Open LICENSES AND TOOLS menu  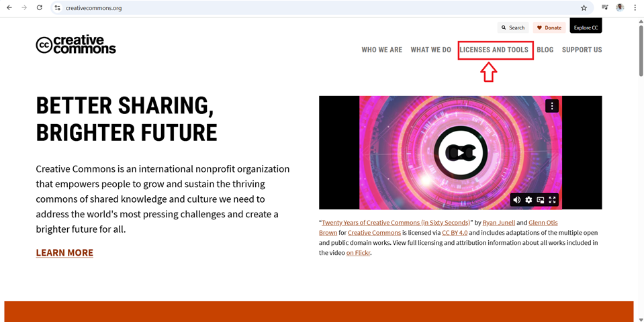pyautogui.click(x=494, y=50)
